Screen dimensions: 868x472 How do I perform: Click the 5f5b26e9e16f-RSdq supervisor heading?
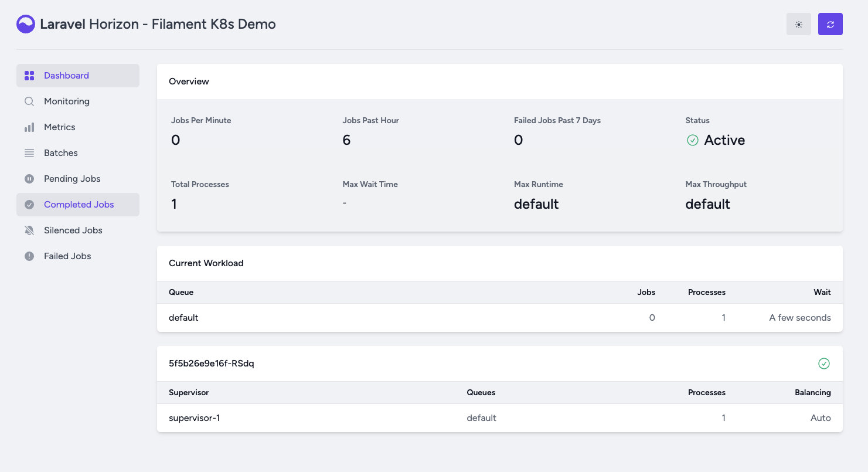pos(212,364)
